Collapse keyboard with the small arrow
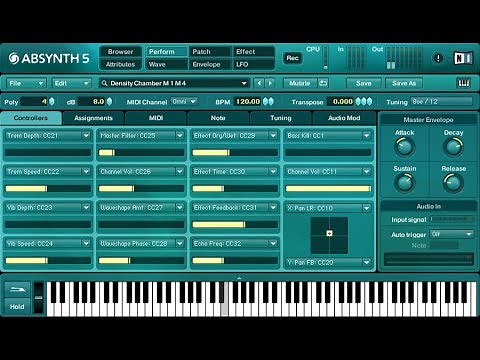The image size is (480, 360). 239,277
